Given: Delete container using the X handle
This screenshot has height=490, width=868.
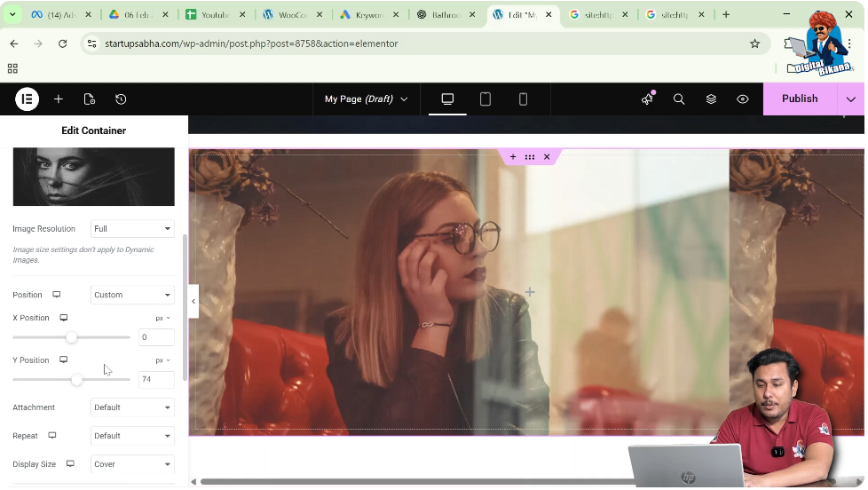Looking at the screenshot, I should click(547, 157).
